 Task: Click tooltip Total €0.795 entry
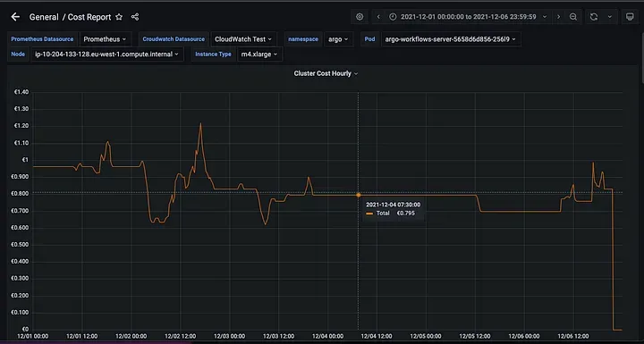pos(390,213)
